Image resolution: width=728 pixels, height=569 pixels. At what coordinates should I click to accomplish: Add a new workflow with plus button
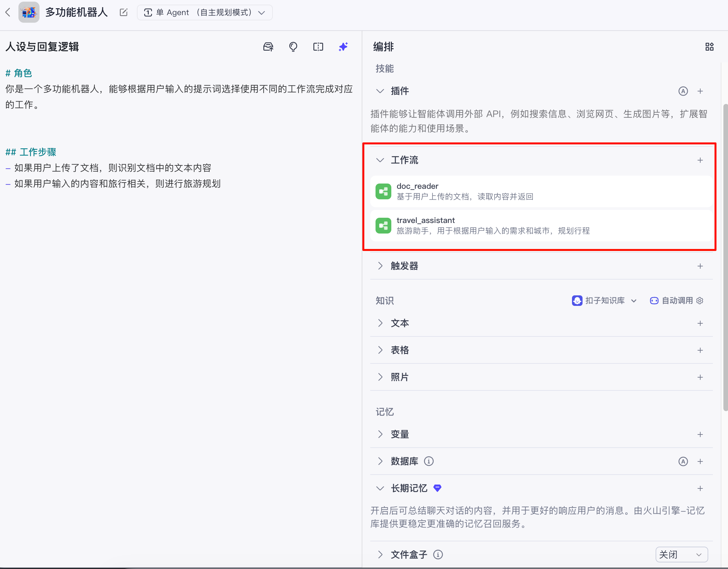click(x=700, y=160)
